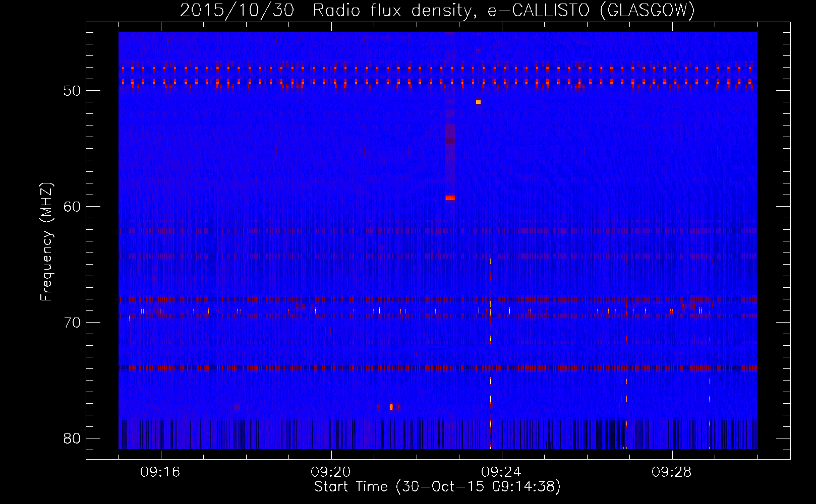
Task: Click the 09:20 time tick label
Action: point(331,472)
